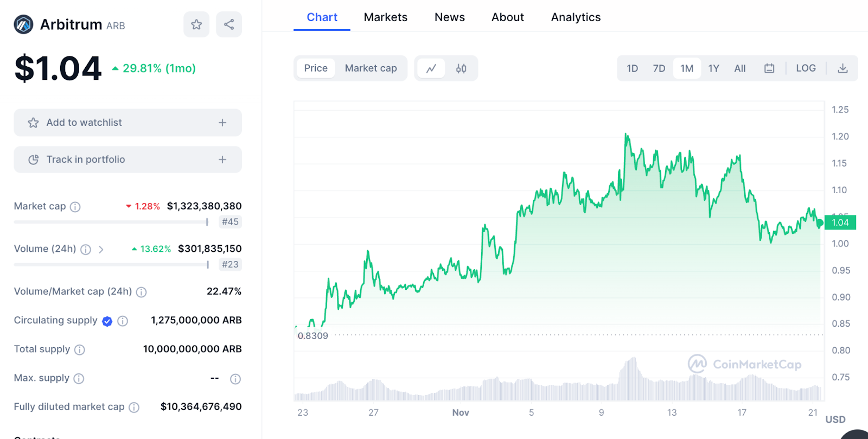The width and height of the screenshot is (868, 439).
Task: Open the share button beside Arbitrum
Action: click(229, 24)
